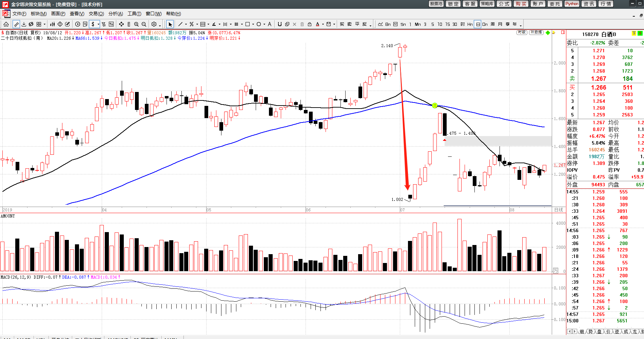The image size is (644, 339).
Task: Switch to weekly 周 period
Action: [x=492, y=24]
